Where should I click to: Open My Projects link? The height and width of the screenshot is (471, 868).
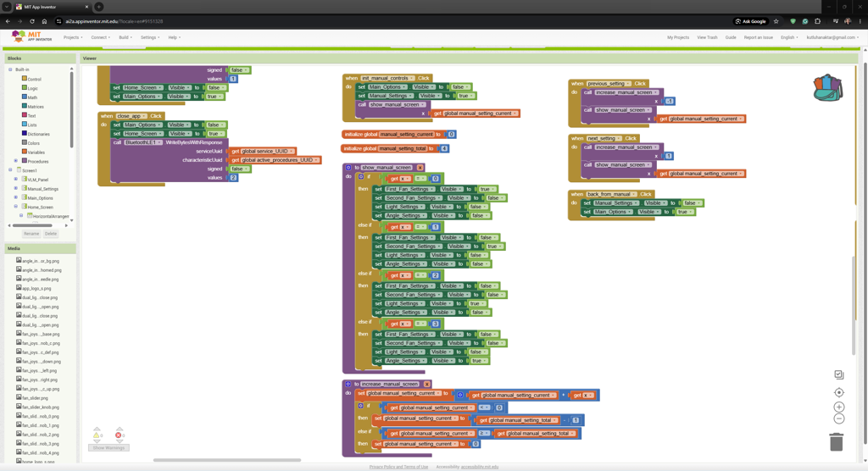coord(678,37)
